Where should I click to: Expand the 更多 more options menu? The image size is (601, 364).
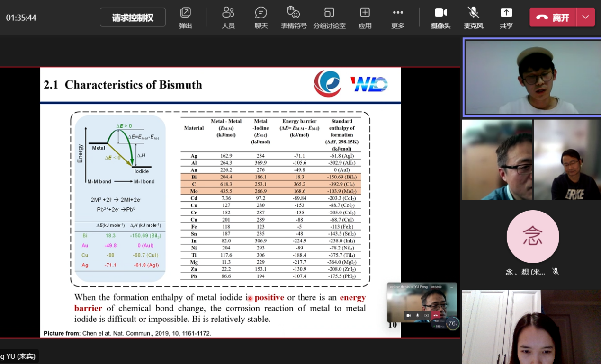(x=398, y=18)
